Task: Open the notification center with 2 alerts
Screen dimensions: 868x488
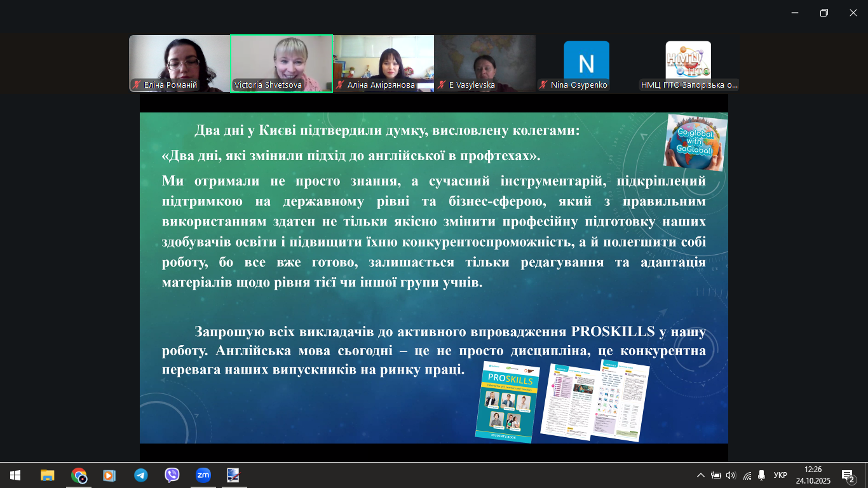Action: (848, 475)
